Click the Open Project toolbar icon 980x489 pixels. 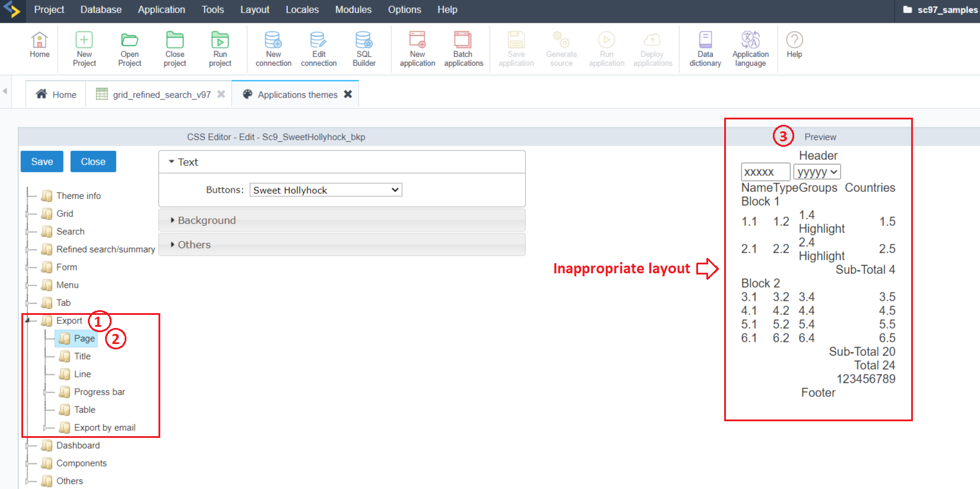(129, 49)
